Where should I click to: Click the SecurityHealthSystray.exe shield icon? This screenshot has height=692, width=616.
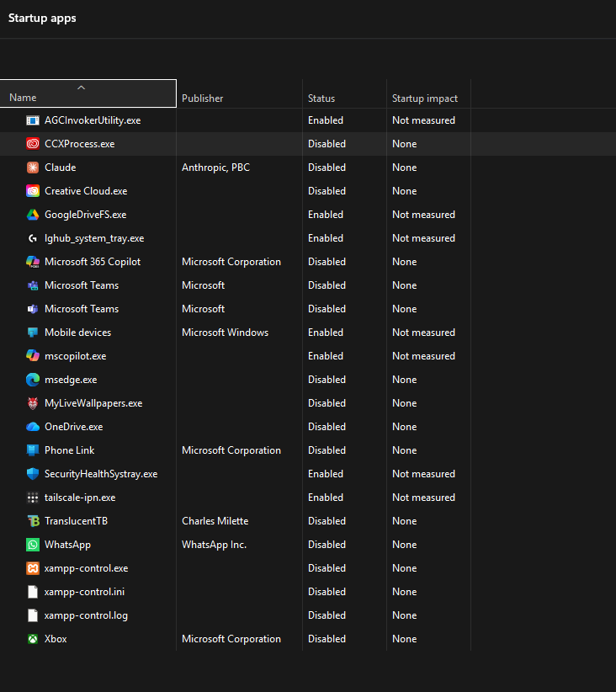33,474
